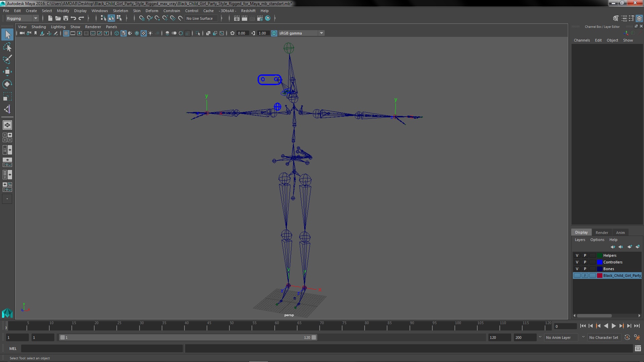Choose the Lasso select tool
The width and height of the screenshot is (644, 362).
click(x=7, y=47)
